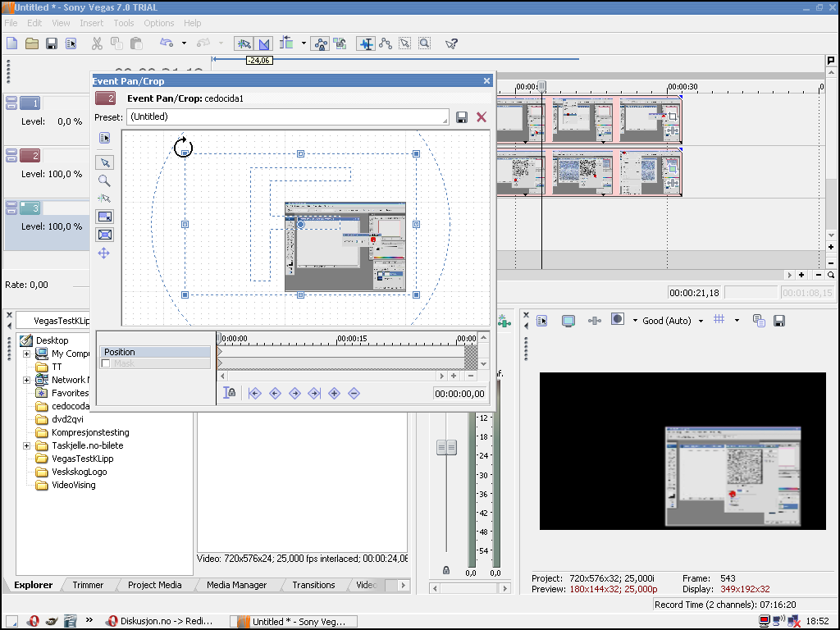The image size is (840, 630).
Task: Create a new project with New icon
Action: click(x=11, y=43)
